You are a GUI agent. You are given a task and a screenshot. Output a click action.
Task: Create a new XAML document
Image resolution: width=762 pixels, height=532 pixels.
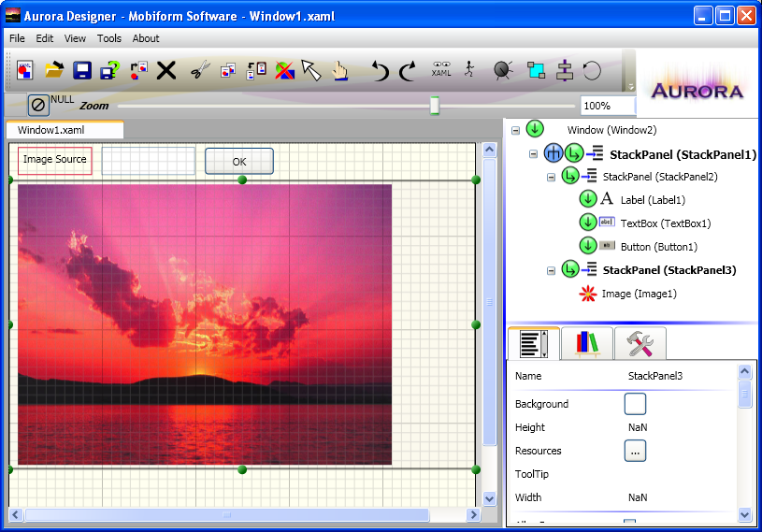[x=25, y=70]
